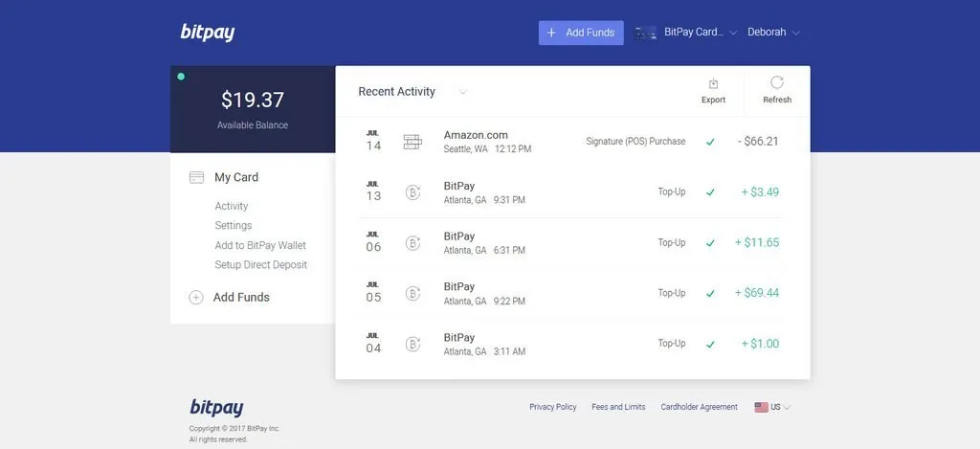This screenshot has height=449, width=980.
Task: Click the checkmark on the Amazon.com row
Action: [x=710, y=142]
